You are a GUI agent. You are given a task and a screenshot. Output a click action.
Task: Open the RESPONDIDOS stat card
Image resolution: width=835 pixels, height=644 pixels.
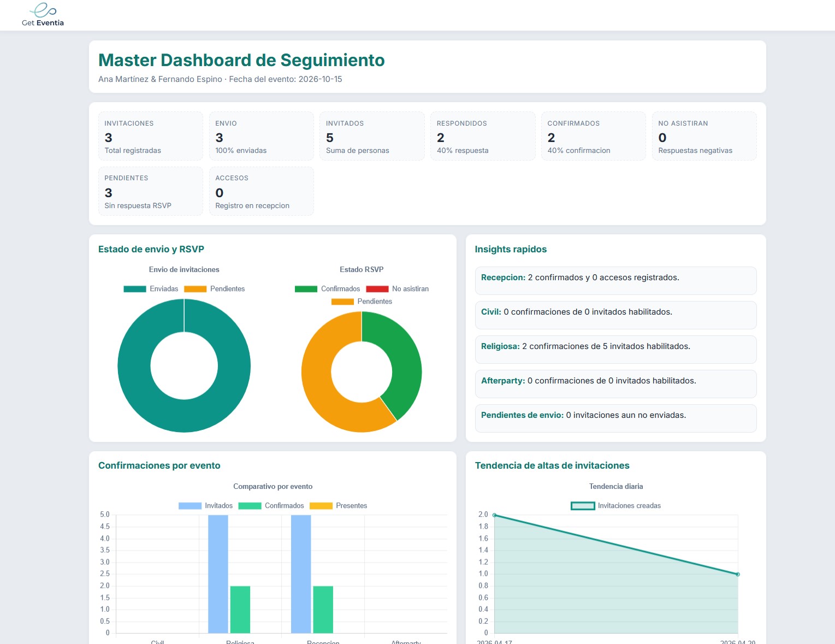coord(483,136)
